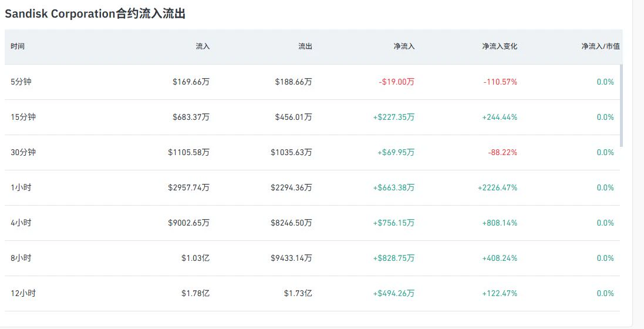Click net inflow change +808.14%

[x=500, y=223]
